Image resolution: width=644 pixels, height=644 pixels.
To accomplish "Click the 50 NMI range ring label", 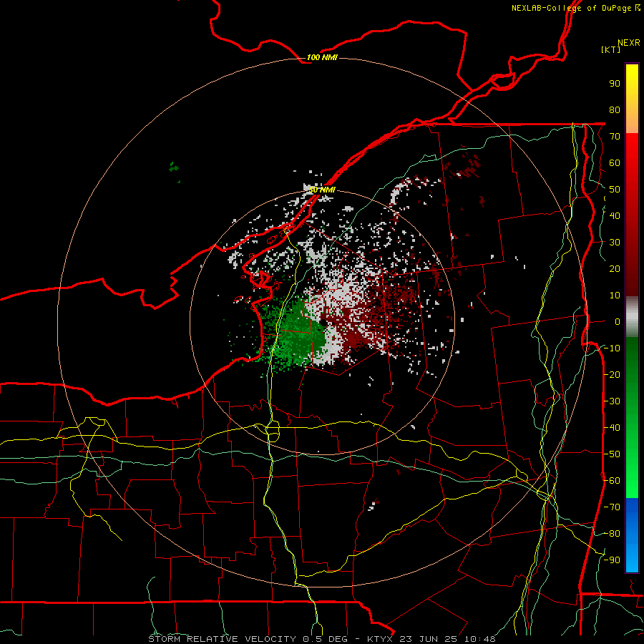I will tap(322, 190).
